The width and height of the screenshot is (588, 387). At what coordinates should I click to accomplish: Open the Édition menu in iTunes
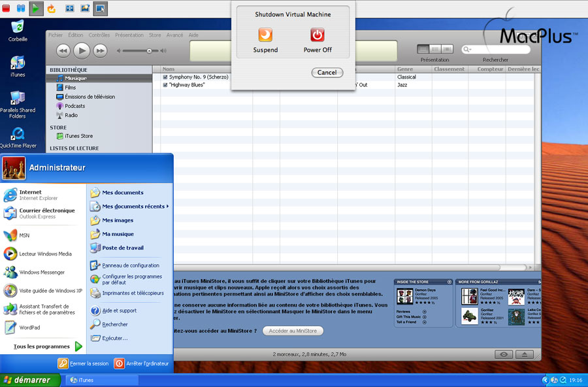pyautogui.click(x=76, y=35)
